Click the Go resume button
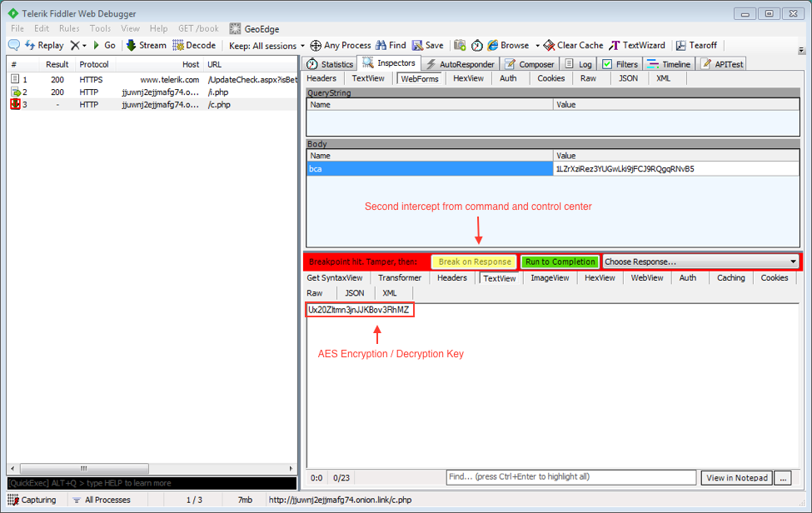The height and width of the screenshot is (513, 812). (104, 45)
